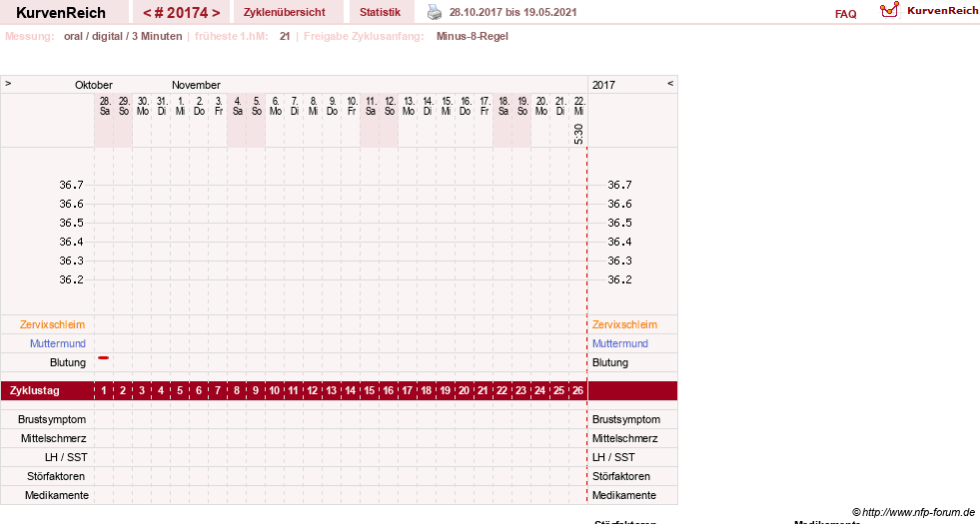Collapse chart with < arrow next to 2017
Image resolution: width=980 pixels, height=524 pixels.
pyautogui.click(x=670, y=83)
